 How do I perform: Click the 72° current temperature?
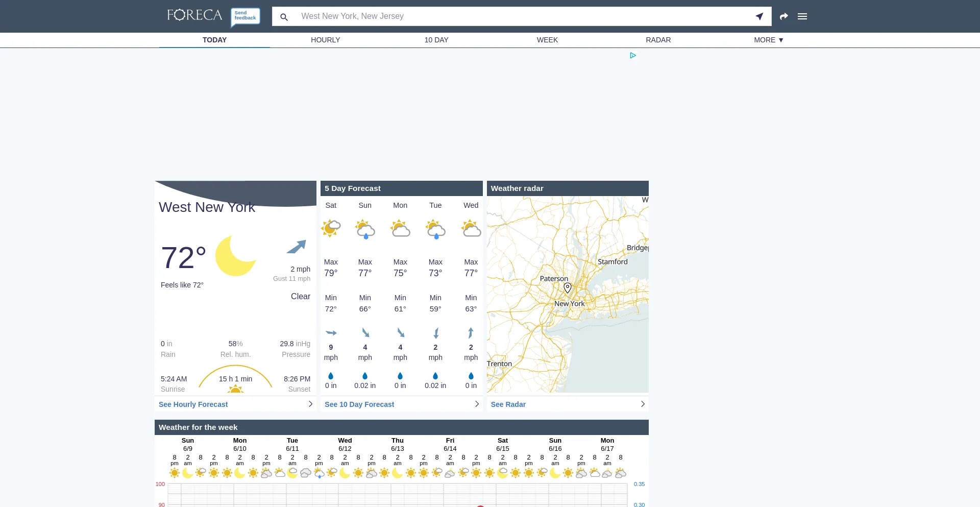click(184, 257)
